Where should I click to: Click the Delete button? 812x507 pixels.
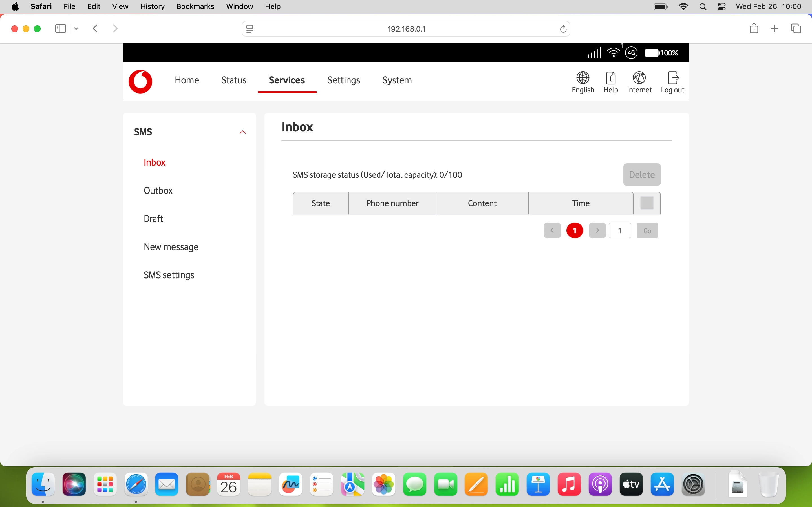click(x=641, y=175)
